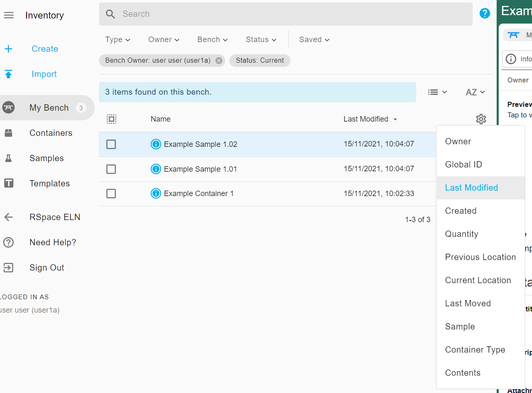Tick checkbox for Example Container 1
Image resolution: width=532 pixels, height=393 pixels.
click(111, 194)
